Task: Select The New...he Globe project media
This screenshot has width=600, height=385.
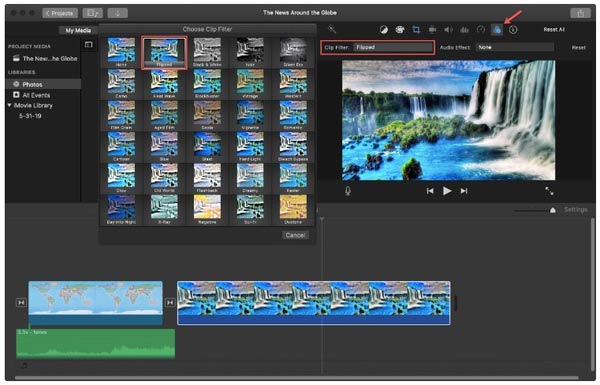Action: [45, 59]
